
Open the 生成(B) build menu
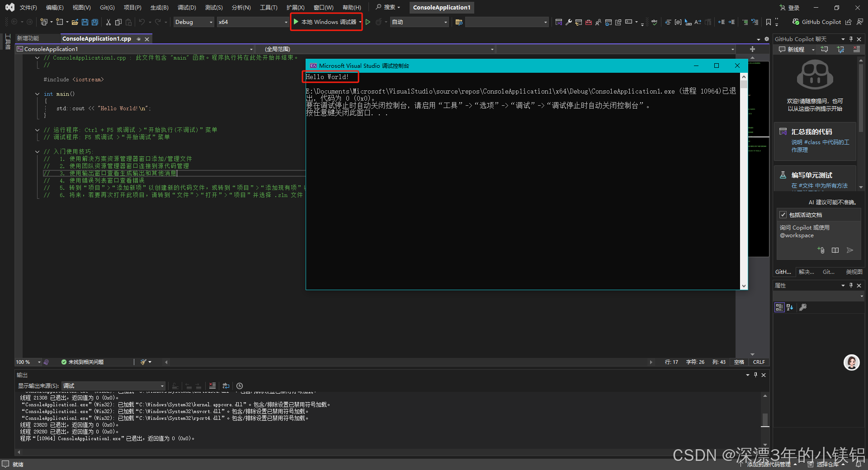pos(159,8)
